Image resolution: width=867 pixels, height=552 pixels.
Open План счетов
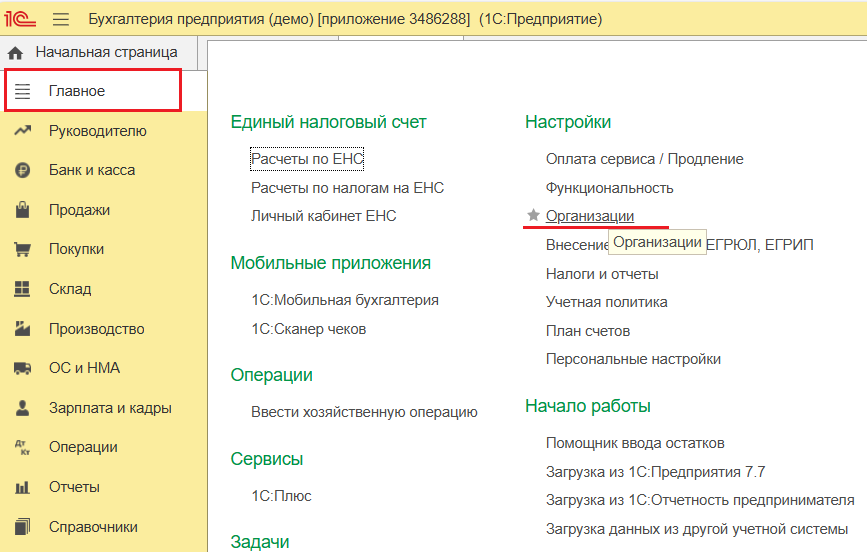tap(588, 331)
